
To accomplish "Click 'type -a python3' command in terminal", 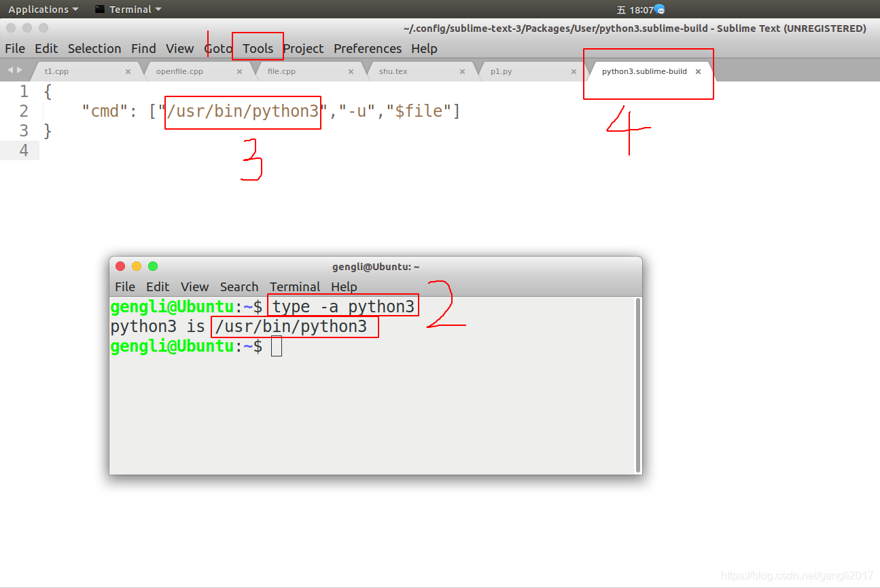I will pos(343,307).
